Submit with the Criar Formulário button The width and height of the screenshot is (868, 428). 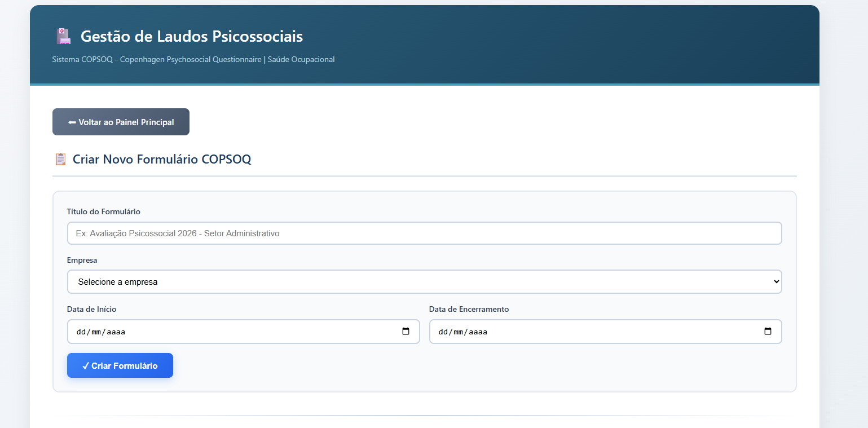click(x=120, y=366)
